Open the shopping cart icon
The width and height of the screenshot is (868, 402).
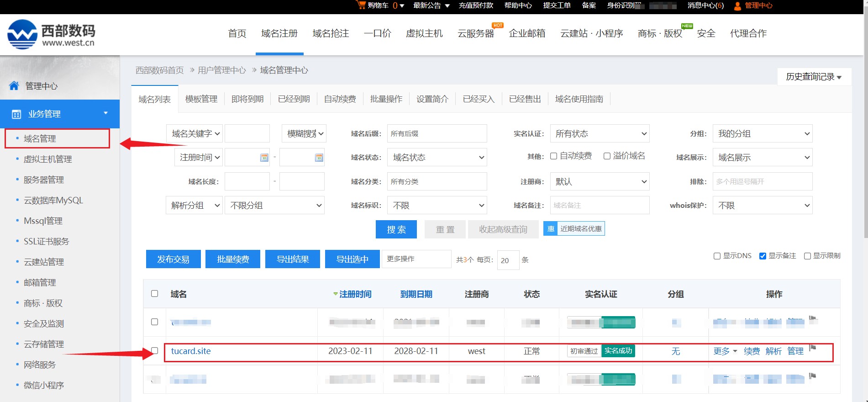[361, 5]
